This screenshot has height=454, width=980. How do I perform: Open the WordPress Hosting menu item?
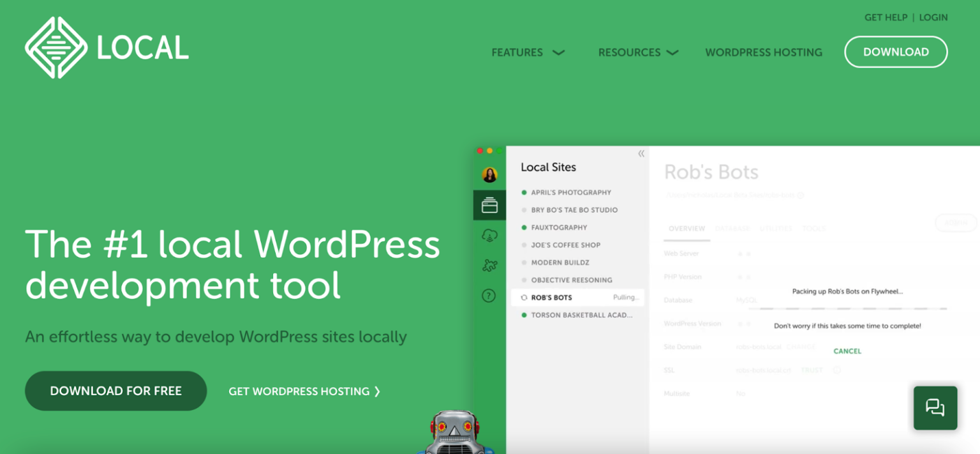tap(764, 52)
